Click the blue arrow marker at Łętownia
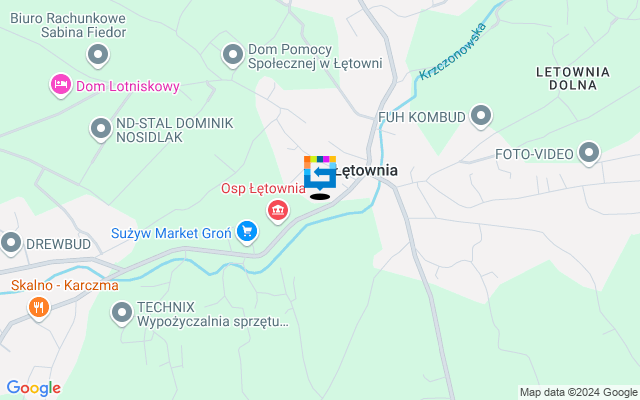Viewport: 640px width, 400px height. pos(320,173)
